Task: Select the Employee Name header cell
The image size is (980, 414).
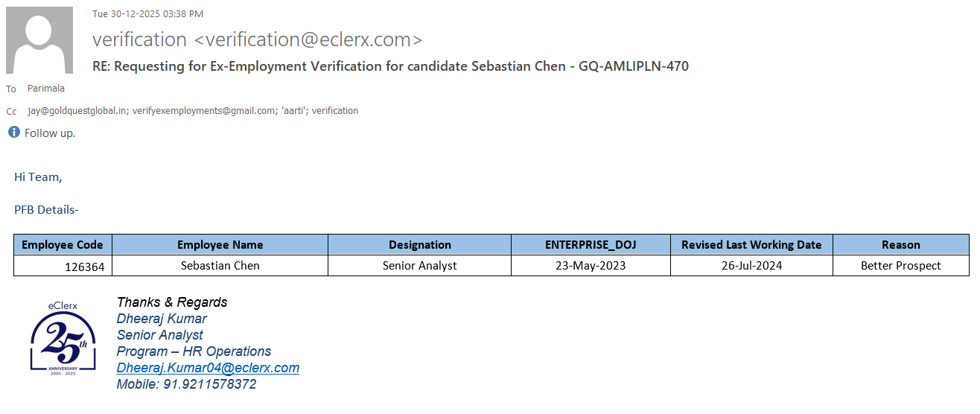Action: [220, 244]
